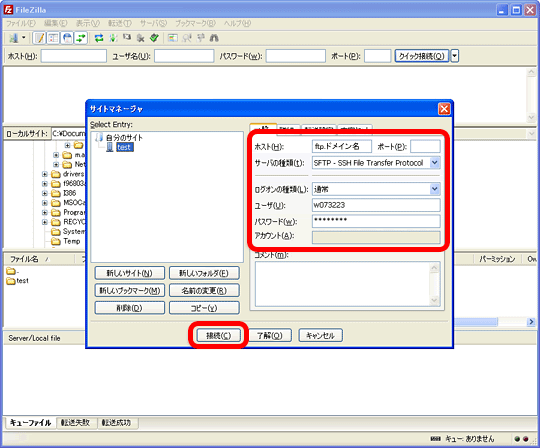The width and height of the screenshot is (540, 448).
Task: Click the quickconnect ホスト(H) field
Action: coord(74,56)
